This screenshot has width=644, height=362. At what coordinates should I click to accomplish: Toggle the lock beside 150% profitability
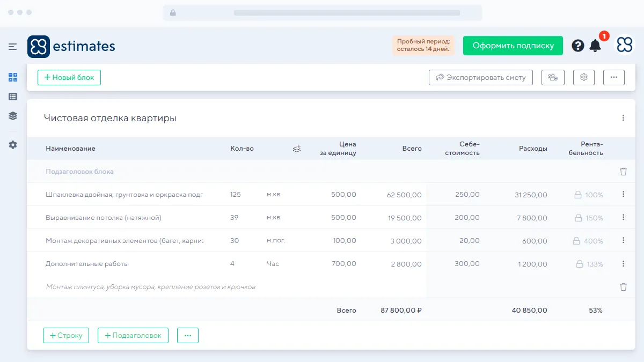click(578, 218)
